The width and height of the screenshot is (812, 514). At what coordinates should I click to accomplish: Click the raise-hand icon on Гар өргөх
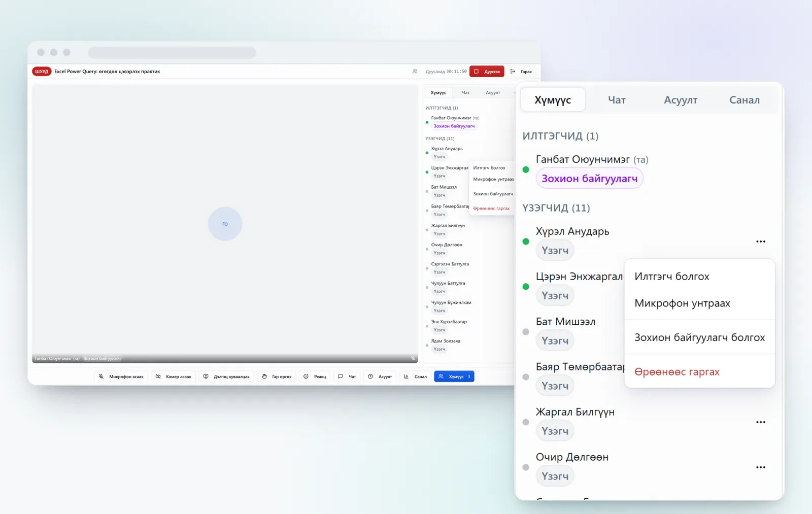click(264, 376)
